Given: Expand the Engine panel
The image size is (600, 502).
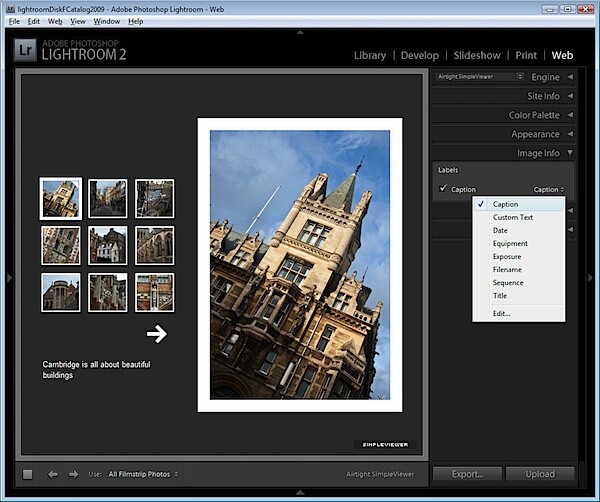Looking at the screenshot, I should point(570,77).
